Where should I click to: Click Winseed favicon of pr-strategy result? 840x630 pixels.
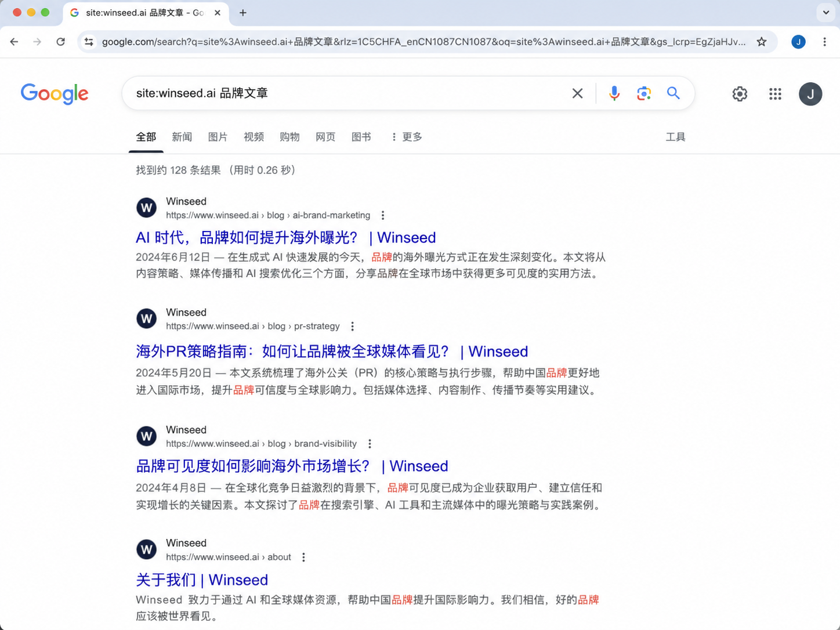(x=146, y=318)
